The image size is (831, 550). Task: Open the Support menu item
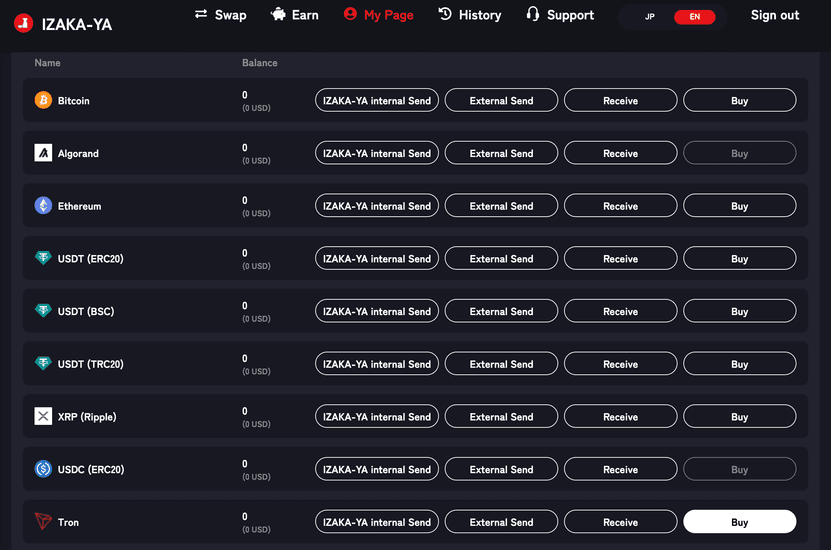(560, 15)
